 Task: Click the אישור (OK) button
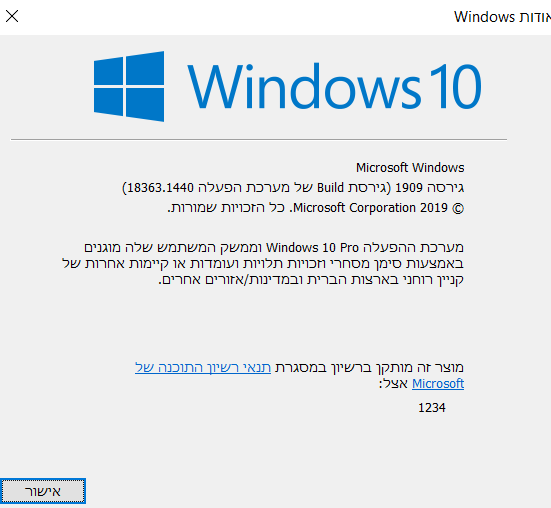point(43,491)
